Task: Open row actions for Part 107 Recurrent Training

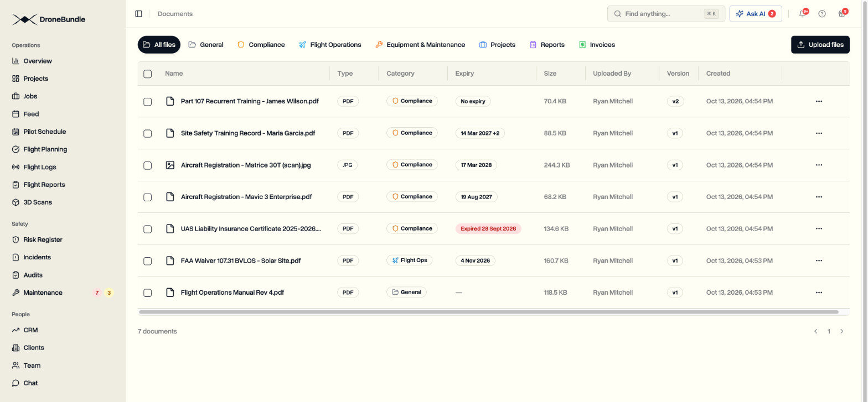Action: click(819, 101)
